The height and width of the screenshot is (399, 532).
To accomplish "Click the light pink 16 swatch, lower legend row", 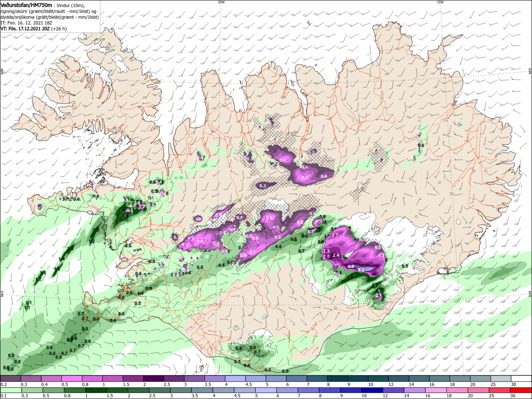I will 436,390.
